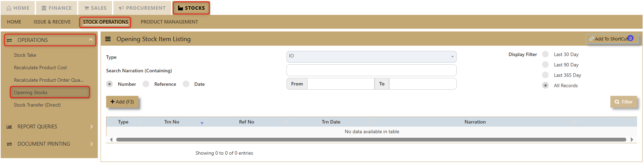
Task: Click the horizontal scrollbar right arrow
Action: coord(632,139)
